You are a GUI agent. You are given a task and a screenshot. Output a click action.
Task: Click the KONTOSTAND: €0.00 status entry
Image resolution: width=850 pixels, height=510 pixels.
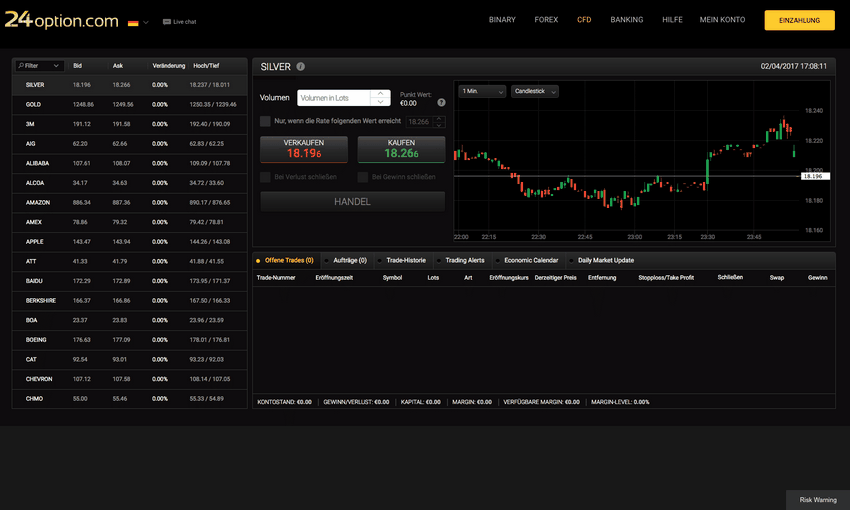pos(284,402)
